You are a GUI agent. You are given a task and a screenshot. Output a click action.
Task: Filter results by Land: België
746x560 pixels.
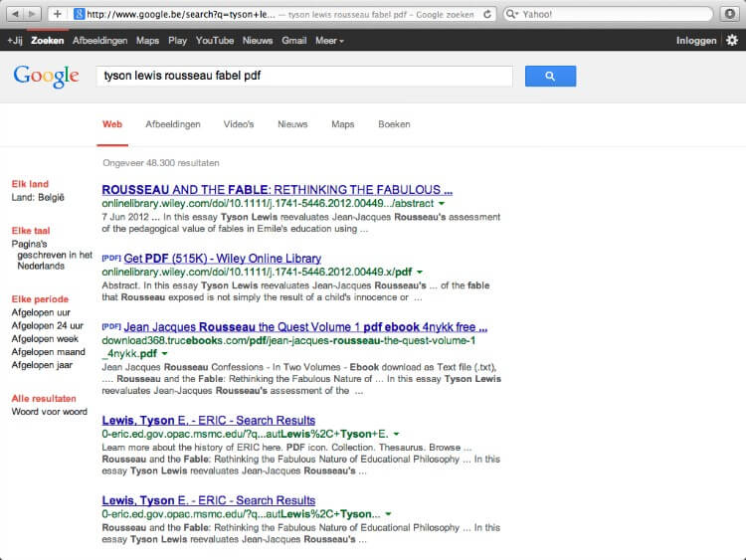38,197
